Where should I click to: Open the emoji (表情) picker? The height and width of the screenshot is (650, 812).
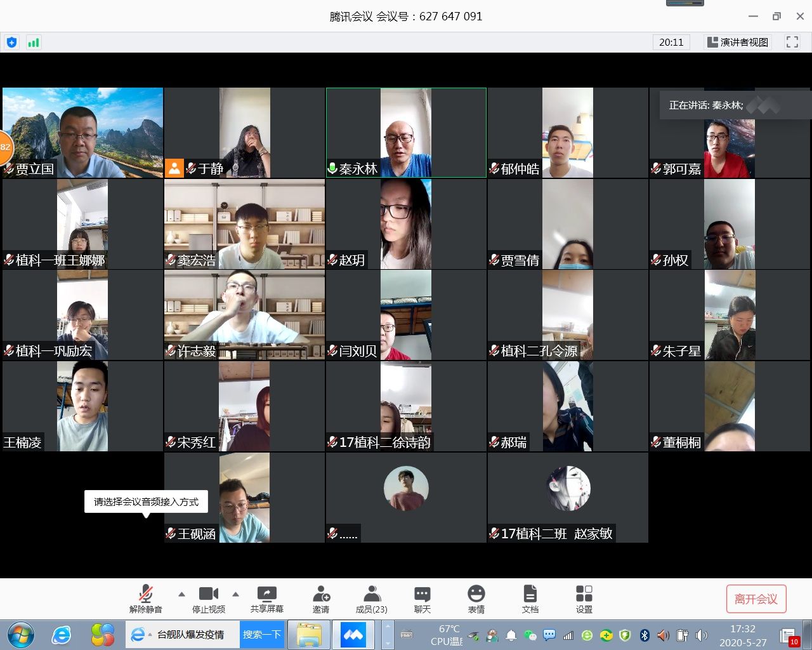tap(476, 599)
